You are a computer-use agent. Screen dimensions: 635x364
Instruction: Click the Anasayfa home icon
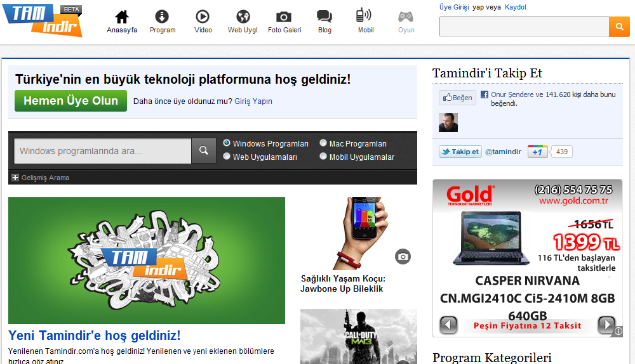pos(122,17)
